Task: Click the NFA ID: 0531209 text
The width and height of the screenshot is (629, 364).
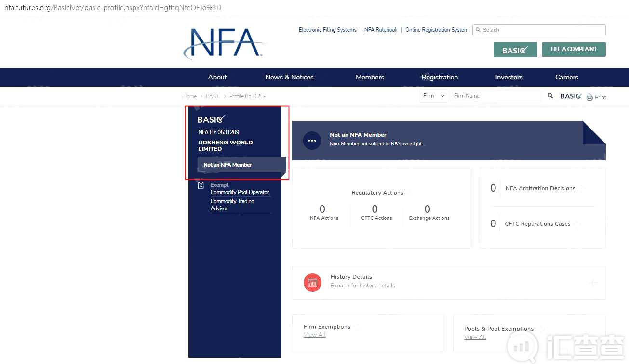Action: (x=219, y=132)
